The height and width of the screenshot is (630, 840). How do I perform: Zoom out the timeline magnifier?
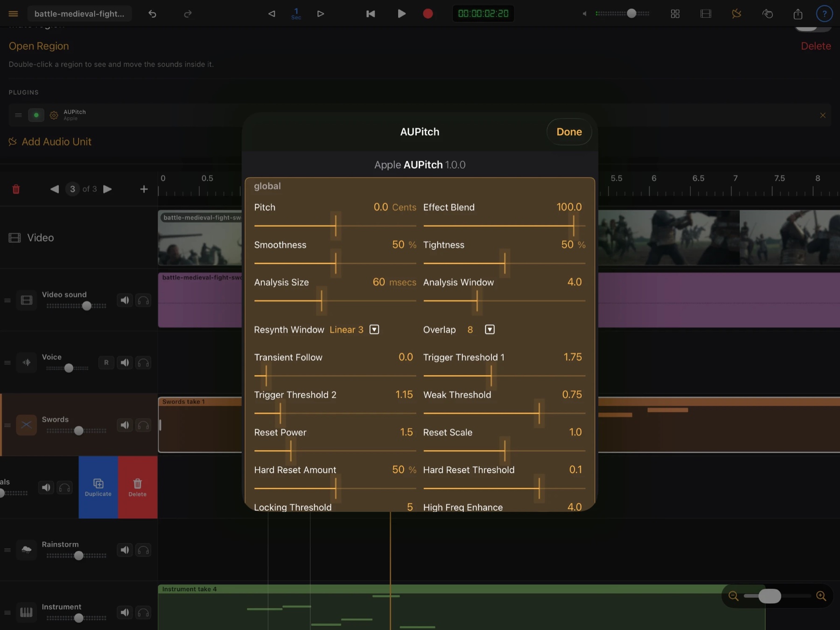tap(733, 596)
